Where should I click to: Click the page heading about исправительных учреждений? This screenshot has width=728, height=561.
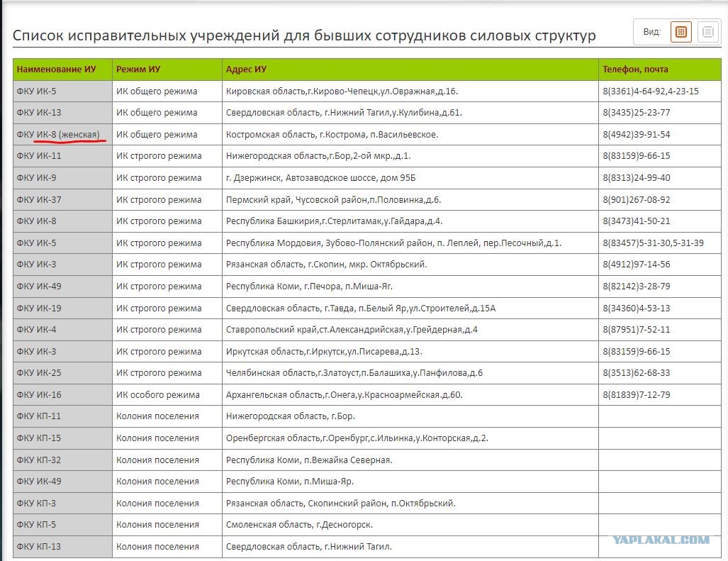(x=304, y=35)
